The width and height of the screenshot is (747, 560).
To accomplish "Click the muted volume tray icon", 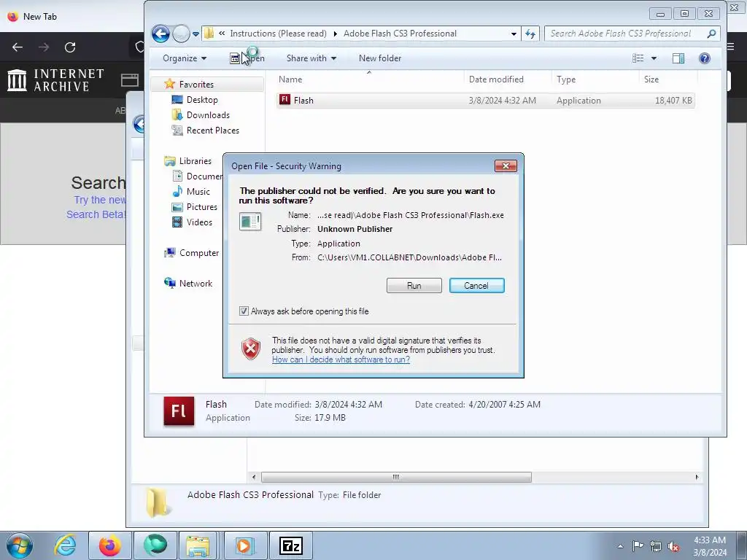I will pyautogui.click(x=673, y=546).
